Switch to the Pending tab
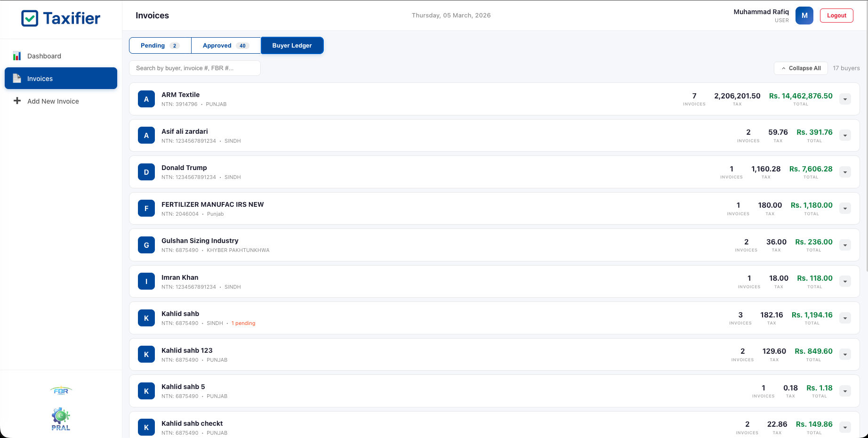Screen dimensions: 868x438 (x=160, y=45)
